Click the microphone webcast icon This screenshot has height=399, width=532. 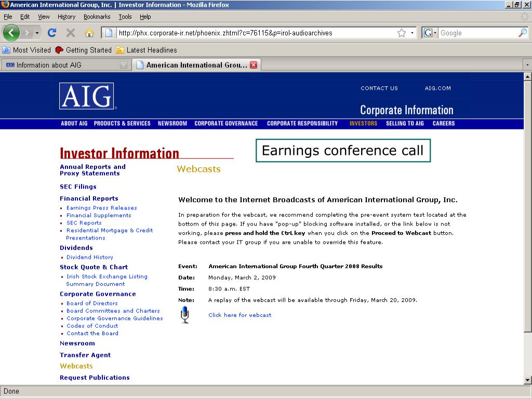pos(184,314)
